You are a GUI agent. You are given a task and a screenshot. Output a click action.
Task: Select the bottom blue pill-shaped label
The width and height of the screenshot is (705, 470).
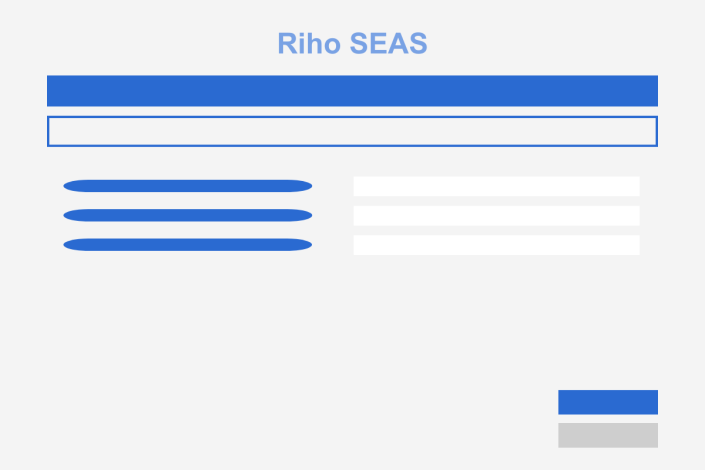(187, 245)
